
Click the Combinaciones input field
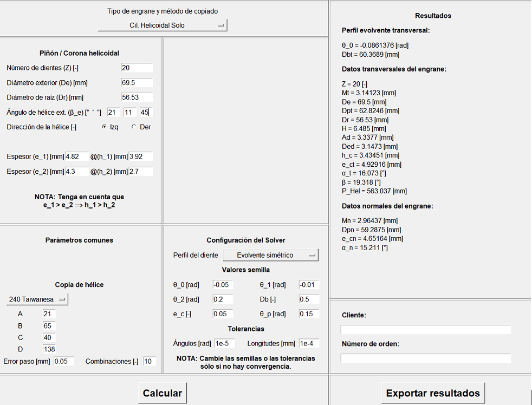pos(149,361)
